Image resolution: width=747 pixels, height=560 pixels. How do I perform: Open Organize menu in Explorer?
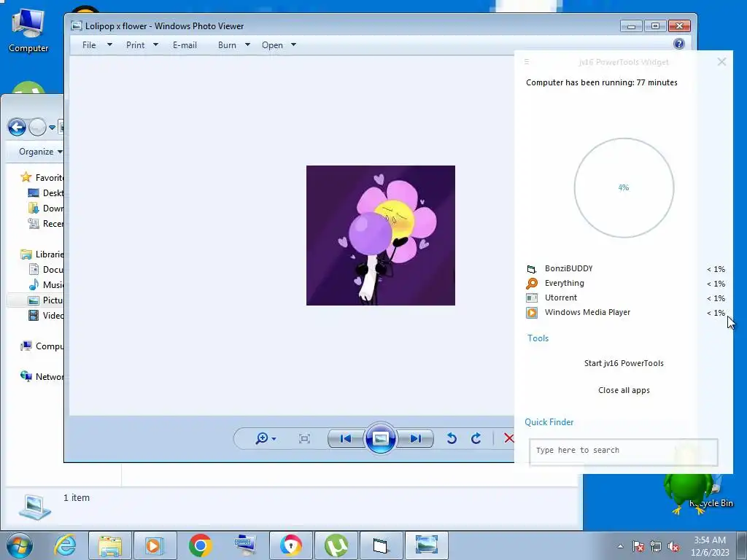[x=41, y=152]
